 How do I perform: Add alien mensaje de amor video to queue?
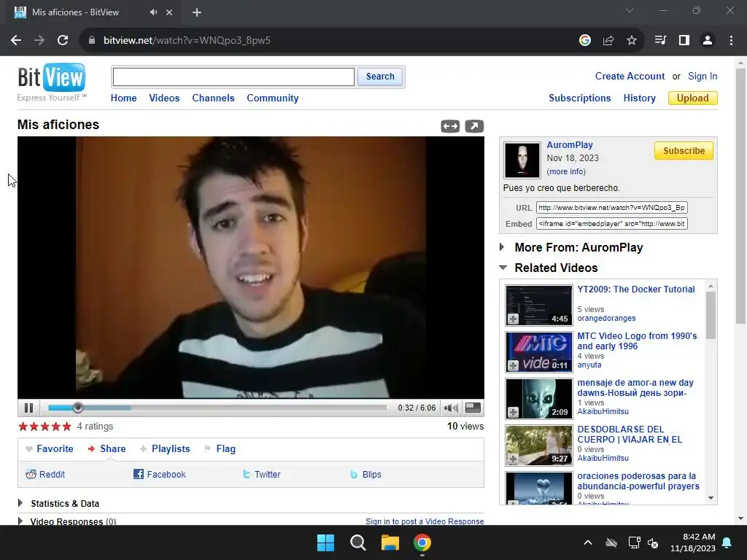tap(513, 413)
